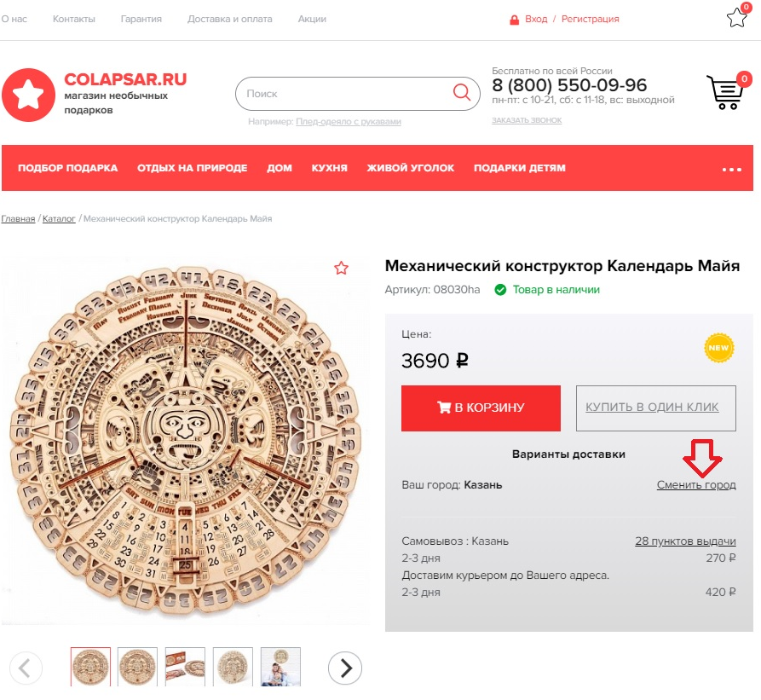Expand more categories via three dots
This screenshot has height=700, width=761.
click(732, 169)
